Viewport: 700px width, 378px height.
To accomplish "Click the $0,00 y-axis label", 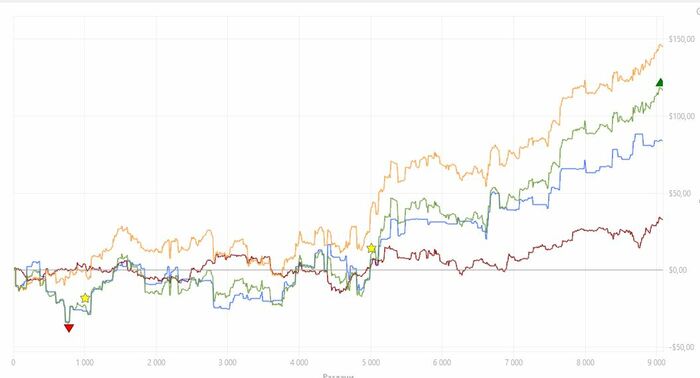I will coord(678,270).
